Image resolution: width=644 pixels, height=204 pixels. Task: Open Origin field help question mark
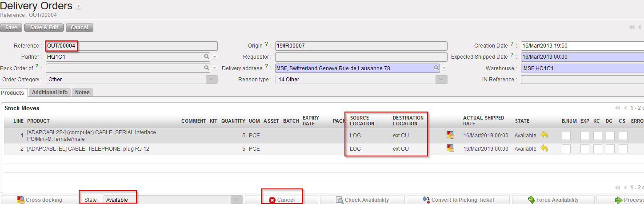(x=267, y=44)
